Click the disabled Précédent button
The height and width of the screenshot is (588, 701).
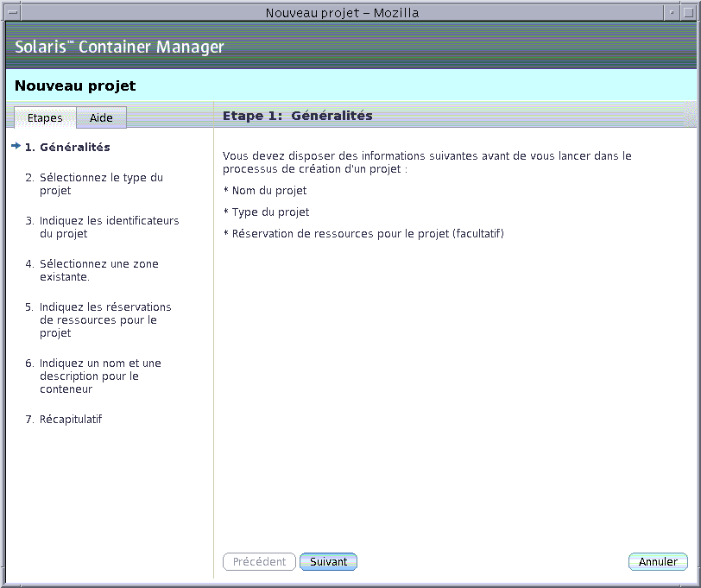tap(259, 561)
